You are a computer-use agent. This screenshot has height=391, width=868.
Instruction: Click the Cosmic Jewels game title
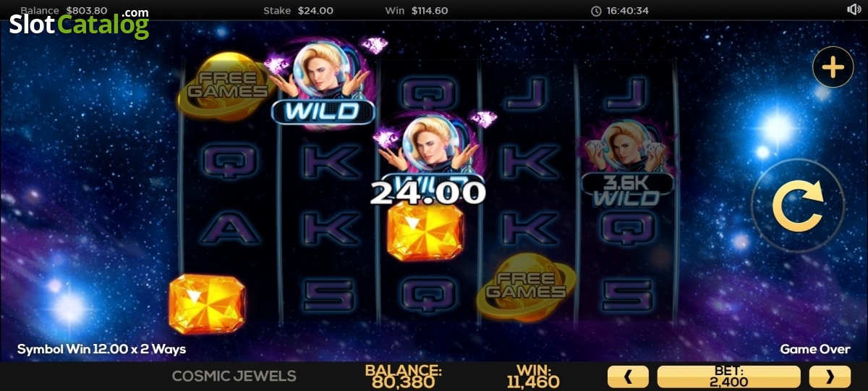pos(234,376)
